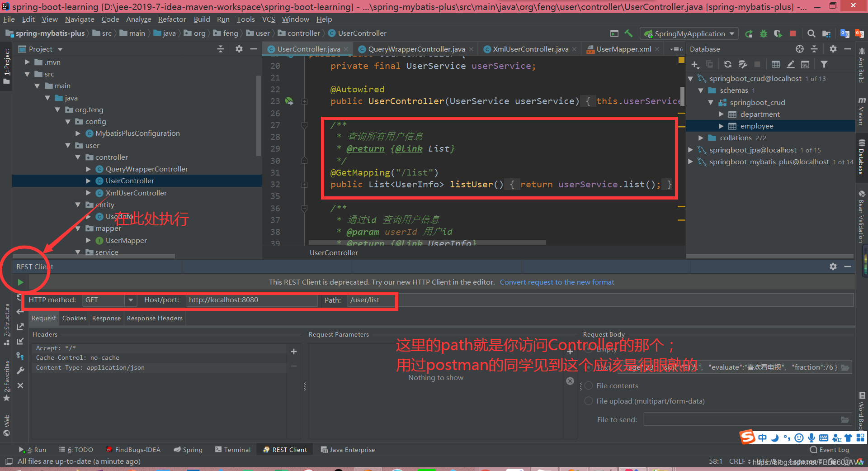Click wrench settings icon in REST Client sidebar
The image size is (868, 471).
(20, 371)
